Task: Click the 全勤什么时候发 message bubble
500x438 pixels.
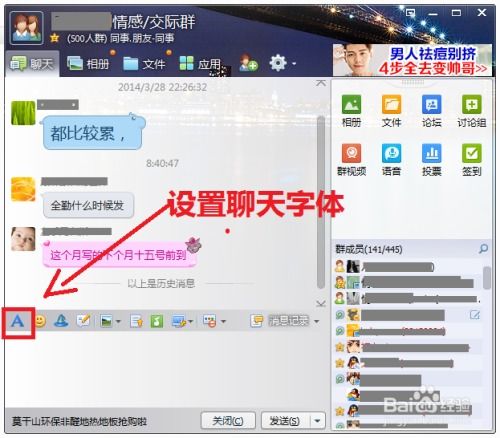Action: click(x=88, y=205)
